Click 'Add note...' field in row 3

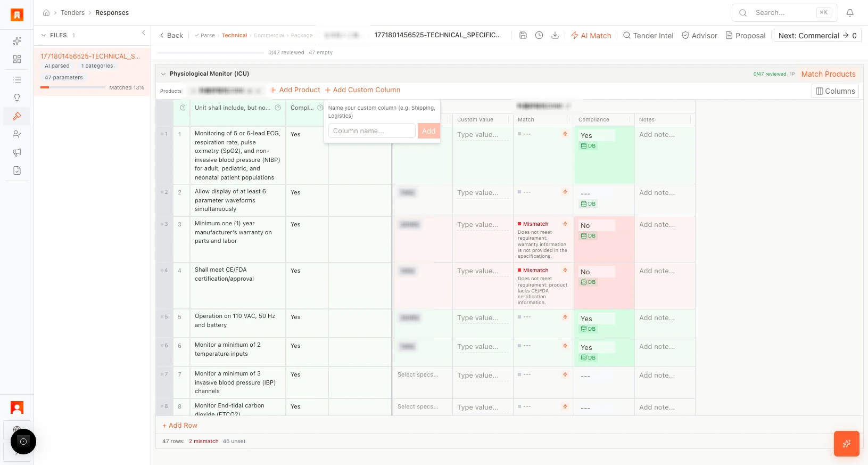(664, 225)
